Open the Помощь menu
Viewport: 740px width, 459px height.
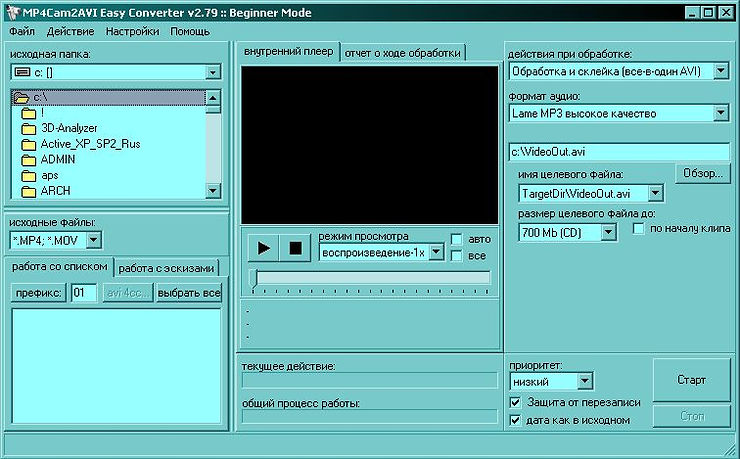190,32
